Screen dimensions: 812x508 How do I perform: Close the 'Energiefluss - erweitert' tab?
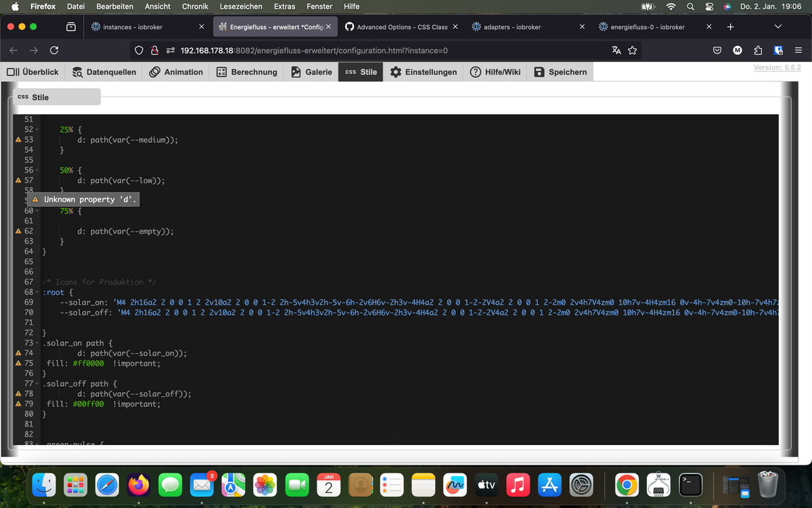pos(328,27)
